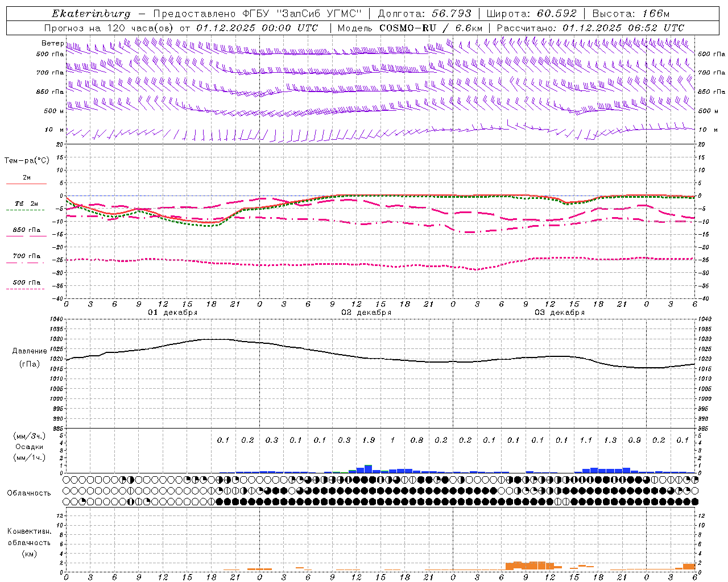Click the 'Облачность' cloud cover label
This screenshot has width=728, height=582.
[x=29, y=493]
